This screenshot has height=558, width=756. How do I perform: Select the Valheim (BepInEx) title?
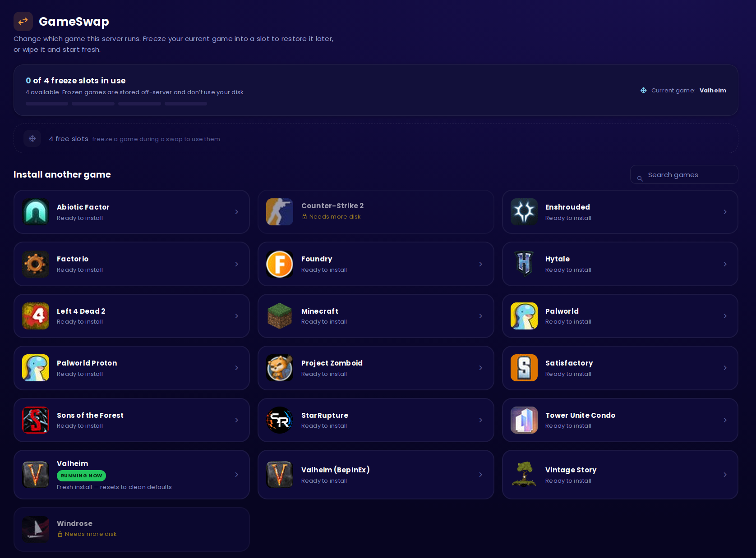tap(336, 470)
